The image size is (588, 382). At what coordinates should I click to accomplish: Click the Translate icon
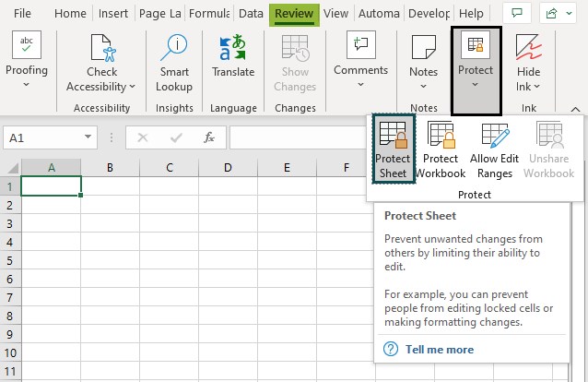(233, 48)
